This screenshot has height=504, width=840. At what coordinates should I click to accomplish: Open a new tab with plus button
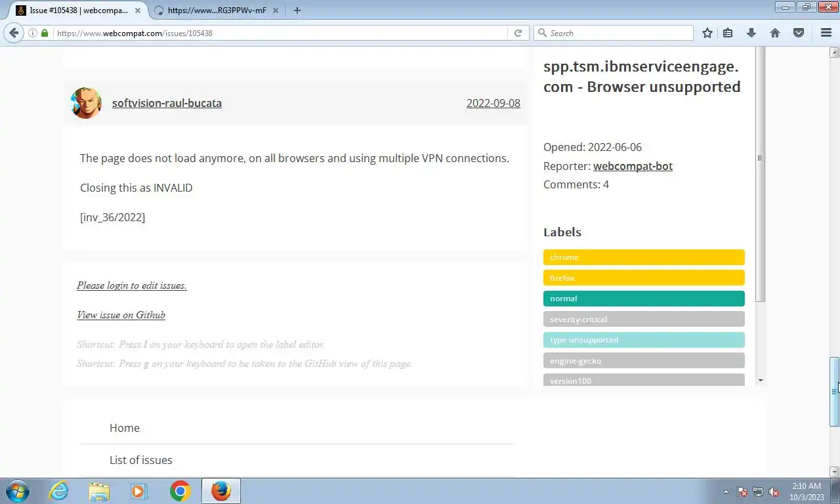(x=297, y=10)
